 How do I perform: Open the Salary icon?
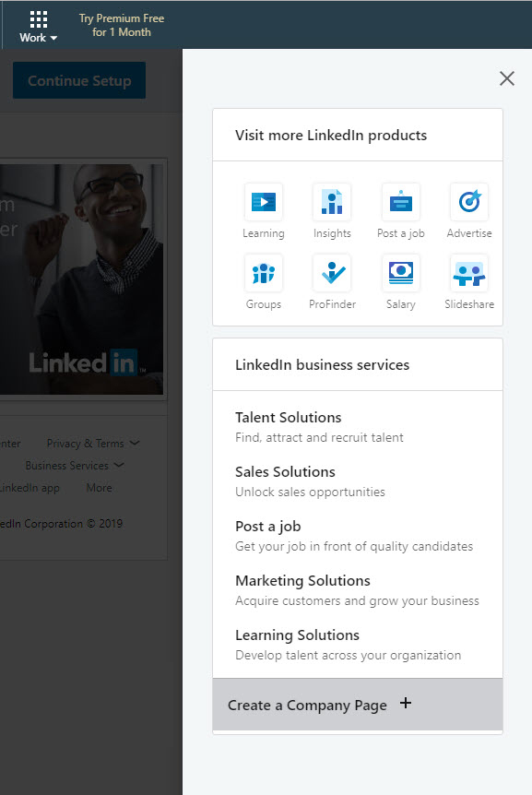401,273
